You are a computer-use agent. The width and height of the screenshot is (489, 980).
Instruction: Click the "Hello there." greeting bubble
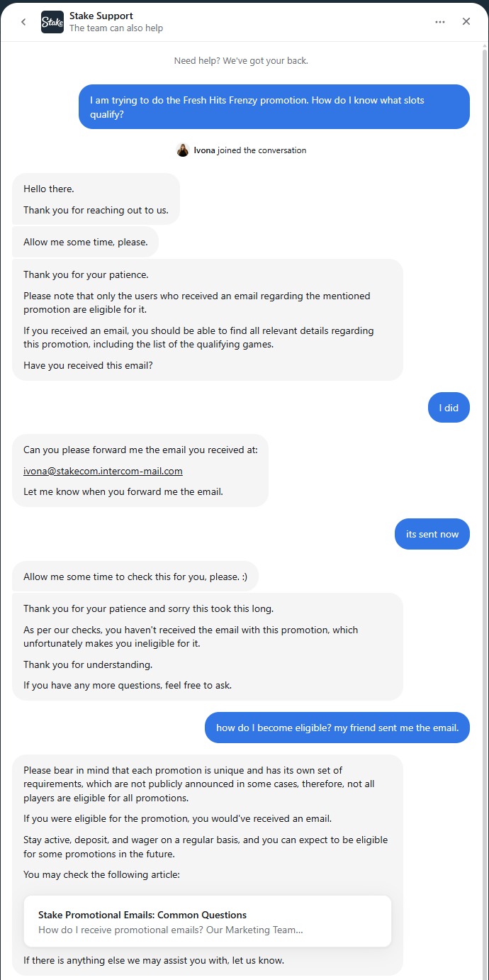point(96,199)
